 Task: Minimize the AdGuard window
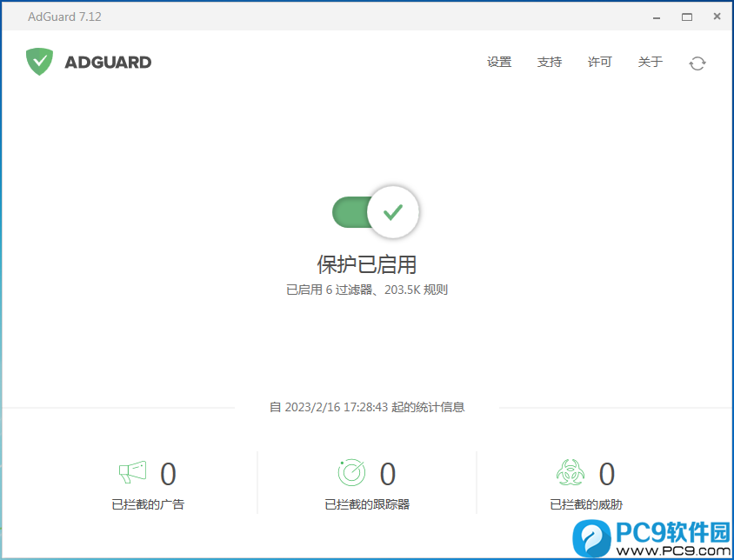(657, 17)
